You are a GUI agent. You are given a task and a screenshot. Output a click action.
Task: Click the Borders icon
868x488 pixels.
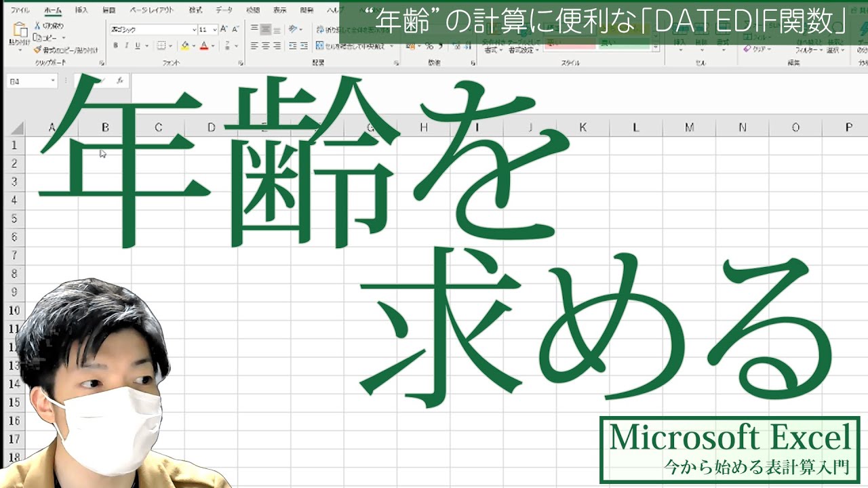click(161, 45)
